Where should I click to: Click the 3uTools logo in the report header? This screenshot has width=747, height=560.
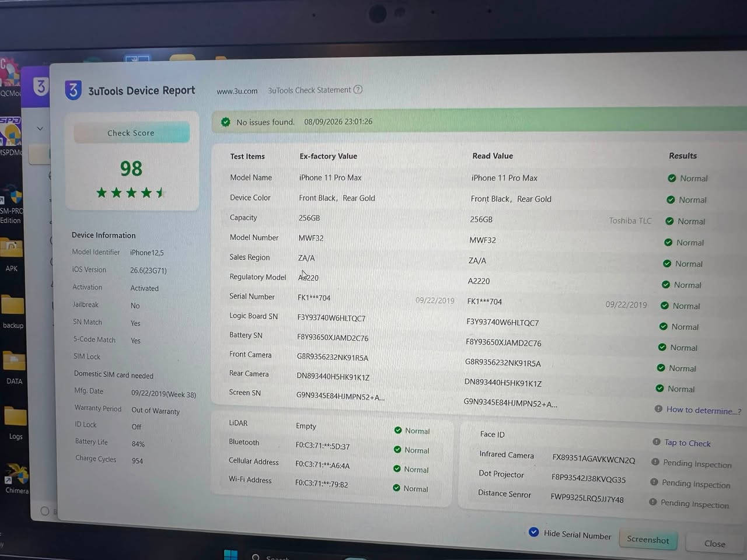point(73,90)
